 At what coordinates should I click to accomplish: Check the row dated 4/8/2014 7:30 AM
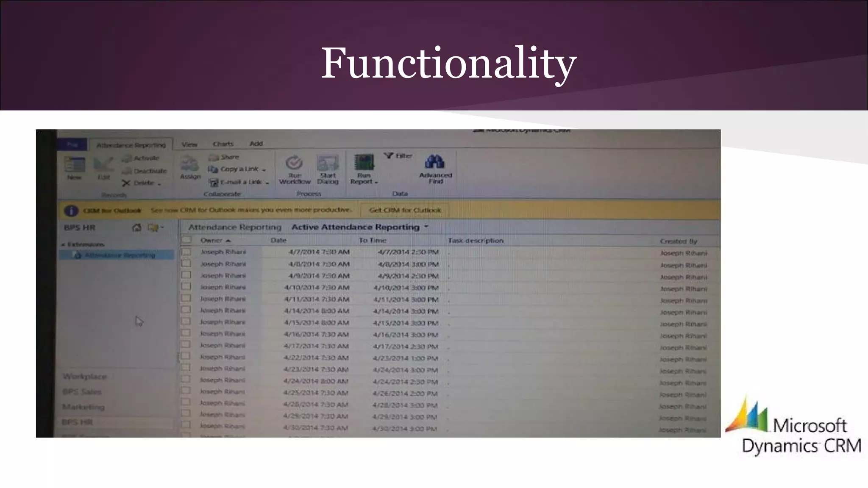click(186, 263)
